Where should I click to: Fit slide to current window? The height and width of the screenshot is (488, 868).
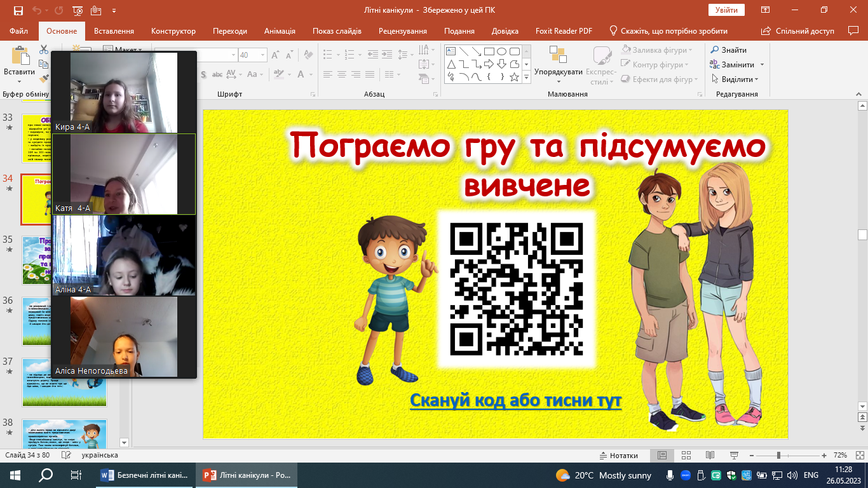(x=858, y=456)
